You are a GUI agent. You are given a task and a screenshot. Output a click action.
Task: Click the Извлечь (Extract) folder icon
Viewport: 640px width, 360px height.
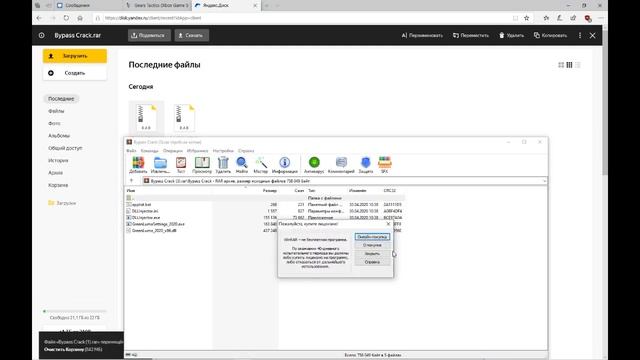click(x=160, y=165)
